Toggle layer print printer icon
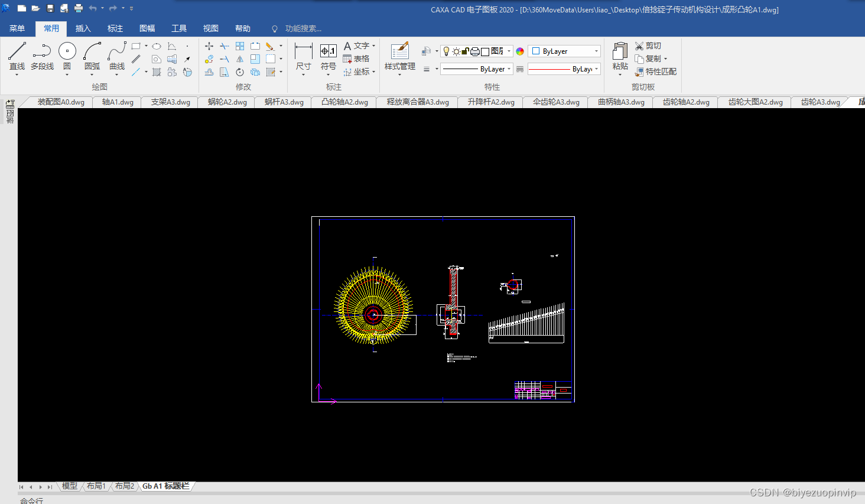The height and width of the screenshot is (504, 865). 474,51
